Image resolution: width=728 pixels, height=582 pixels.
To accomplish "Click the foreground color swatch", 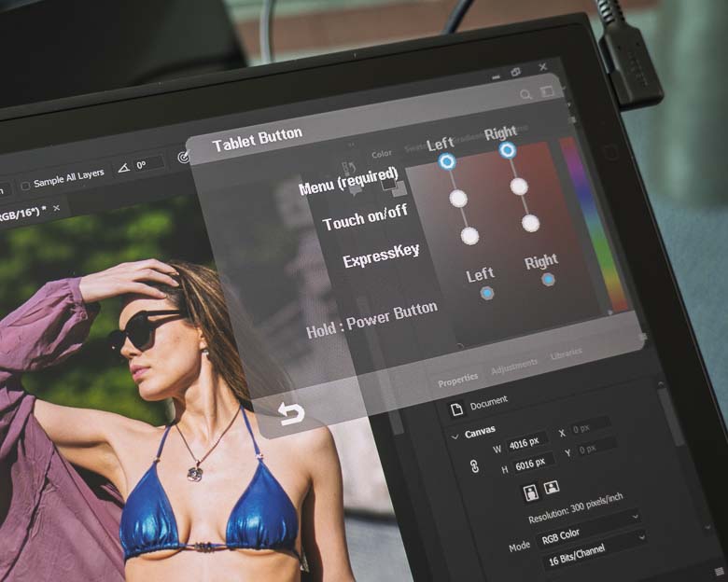I will point(388,185).
